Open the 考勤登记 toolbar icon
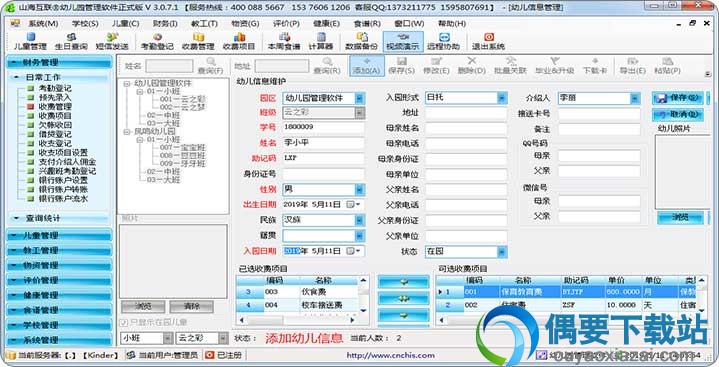The height and width of the screenshot is (367, 719). click(157, 41)
